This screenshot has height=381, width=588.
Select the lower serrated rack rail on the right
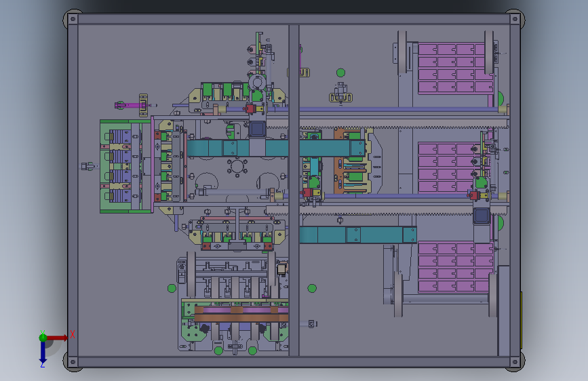pyautogui.click(x=388, y=210)
